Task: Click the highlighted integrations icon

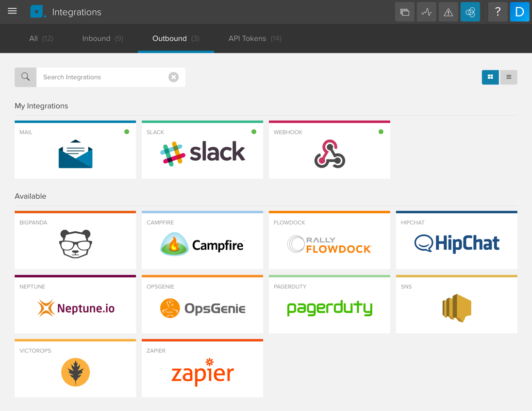Action: 470,12
